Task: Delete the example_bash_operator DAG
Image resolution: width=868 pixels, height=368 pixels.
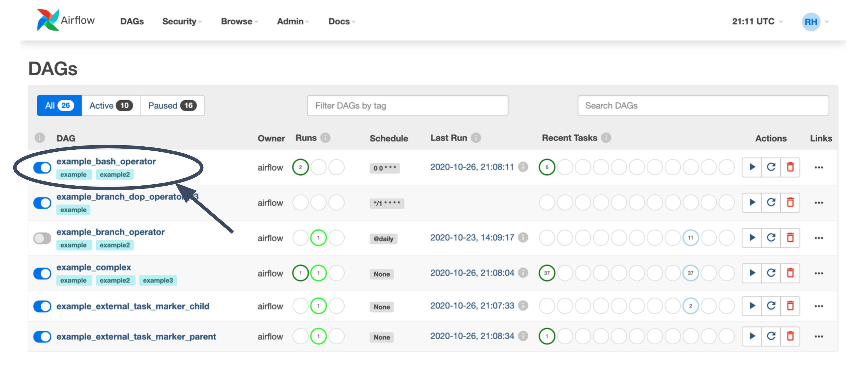Action: [790, 167]
